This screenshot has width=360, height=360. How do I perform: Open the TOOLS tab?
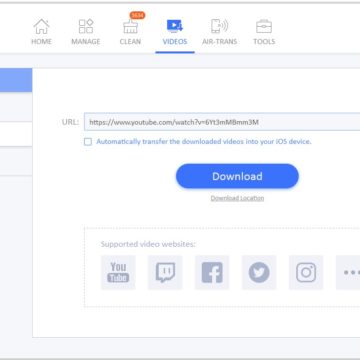pos(264,32)
